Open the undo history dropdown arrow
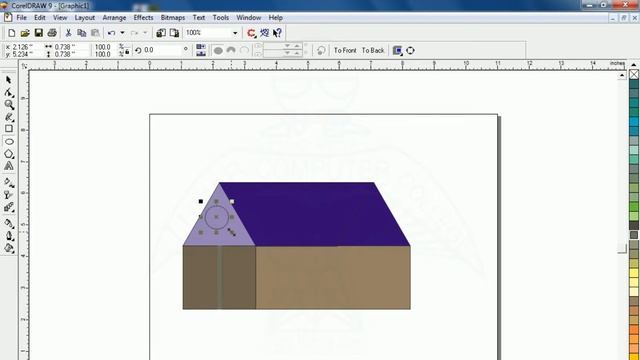The height and width of the screenshot is (360, 640). click(x=122, y=33)
